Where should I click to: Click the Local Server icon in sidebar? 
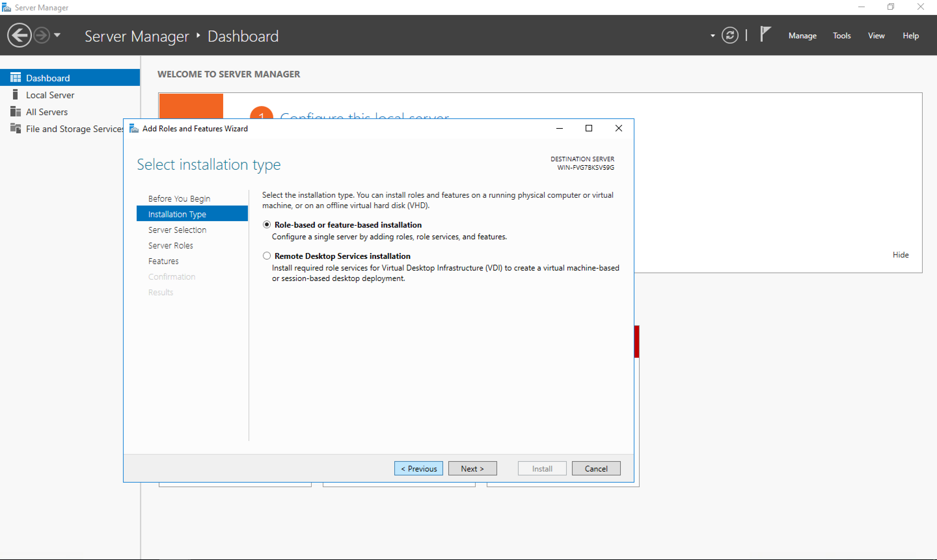click(x=16, y=94)
